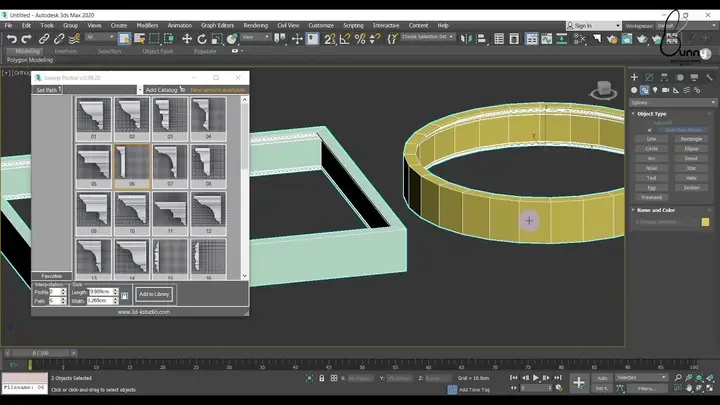Toggle Window/Crossing selection icon
This screenshot has width=720, height=405.
[169, 39]
